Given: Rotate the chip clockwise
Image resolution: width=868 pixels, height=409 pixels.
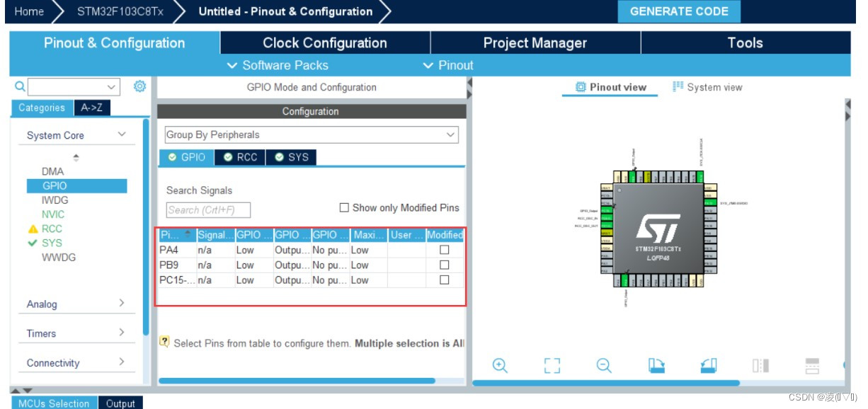Looking at the screenshot, I should pos(656,365).
